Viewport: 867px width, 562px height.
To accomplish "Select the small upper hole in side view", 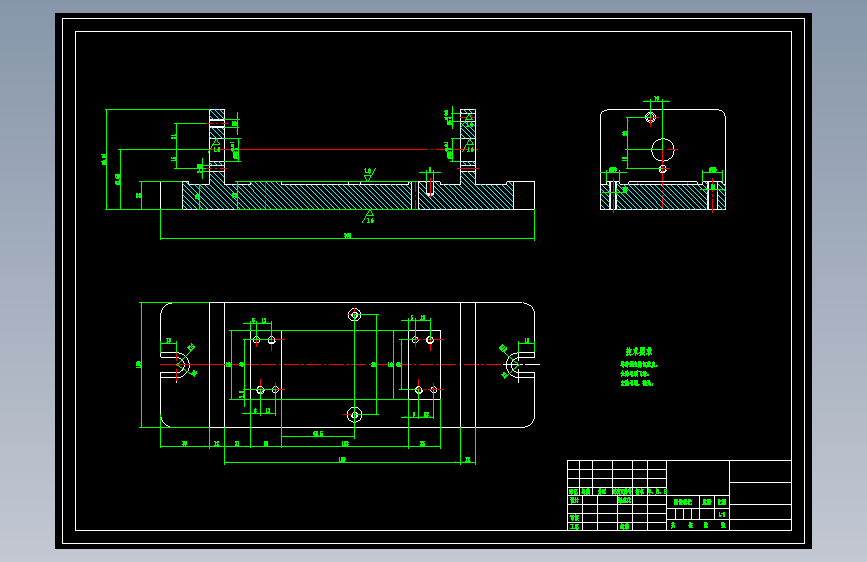I will pos(651,117).
